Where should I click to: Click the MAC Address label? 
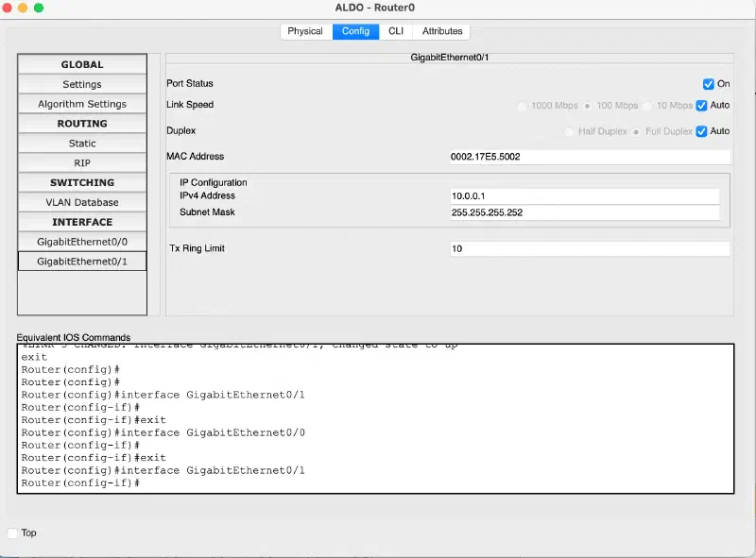[195, 156]
